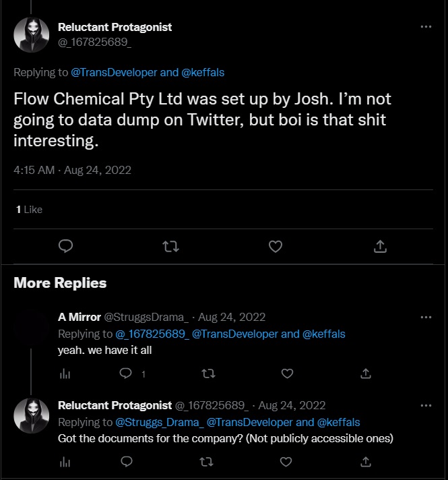
Task: Open @TransDeveloper mention in main tweet
Action: pos(114,71)
